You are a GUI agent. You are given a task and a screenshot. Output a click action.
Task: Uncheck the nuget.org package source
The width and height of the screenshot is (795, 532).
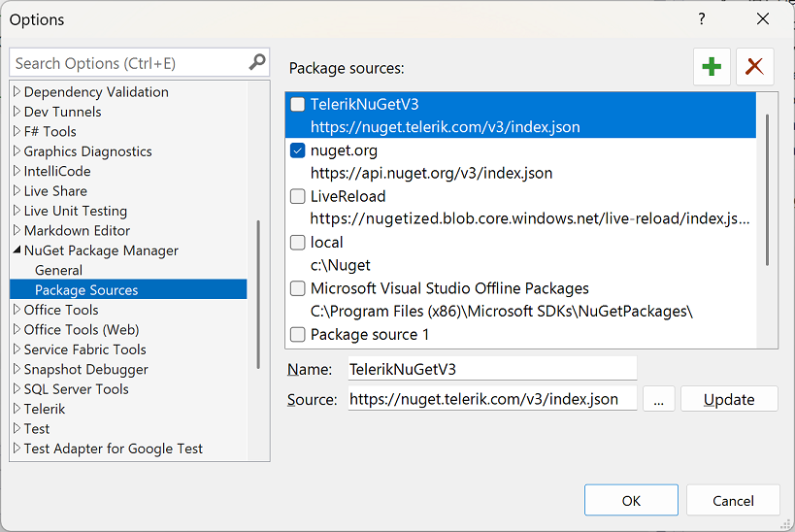tap(298, 150)
